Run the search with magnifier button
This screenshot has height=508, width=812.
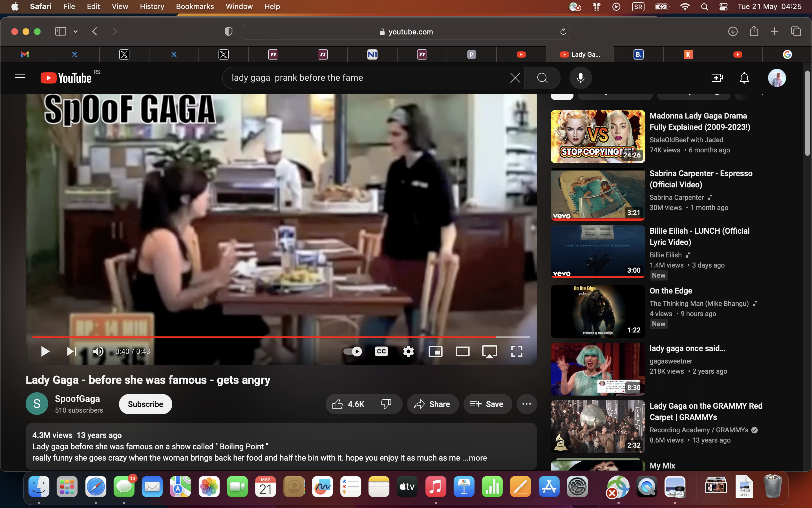click(542, 78)
